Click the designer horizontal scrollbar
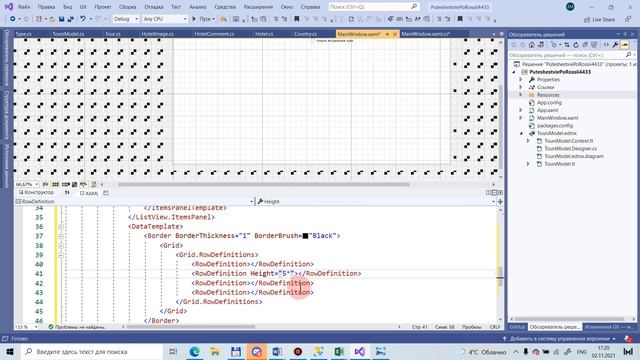This screenshot has width=640, height=360. (264, 184)
